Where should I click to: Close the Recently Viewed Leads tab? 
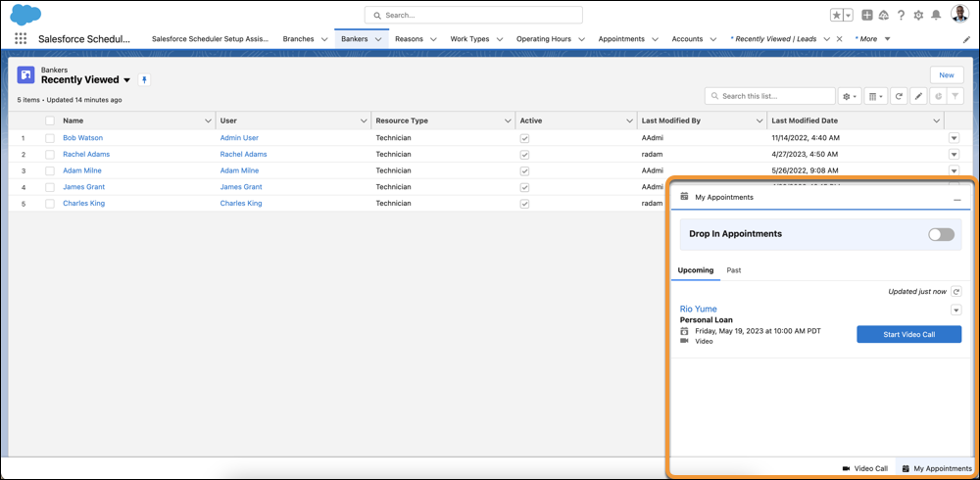839,39
